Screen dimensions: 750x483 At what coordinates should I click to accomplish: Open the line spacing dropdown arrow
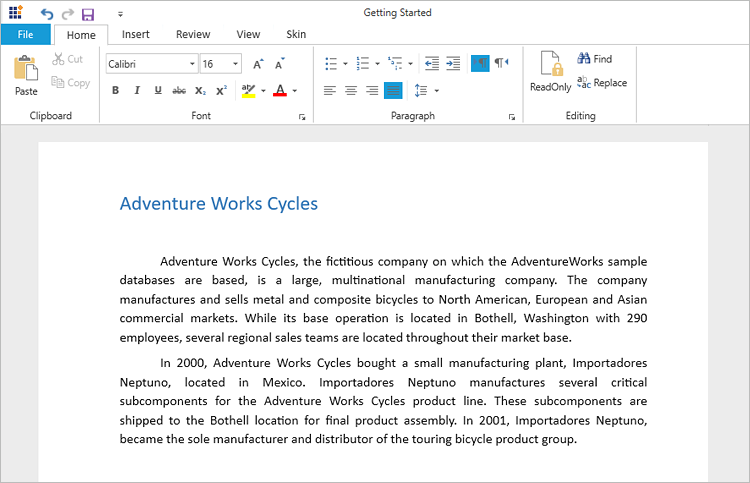[x=437, y=91]
